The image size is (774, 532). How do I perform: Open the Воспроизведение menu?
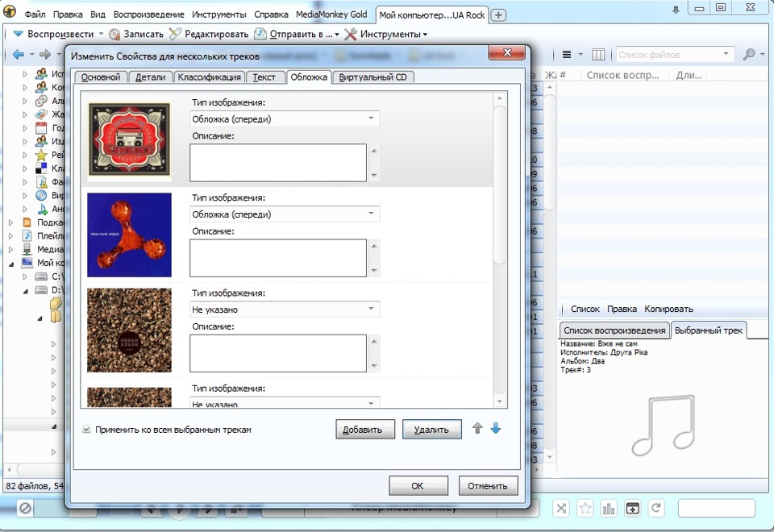(148, 15)
